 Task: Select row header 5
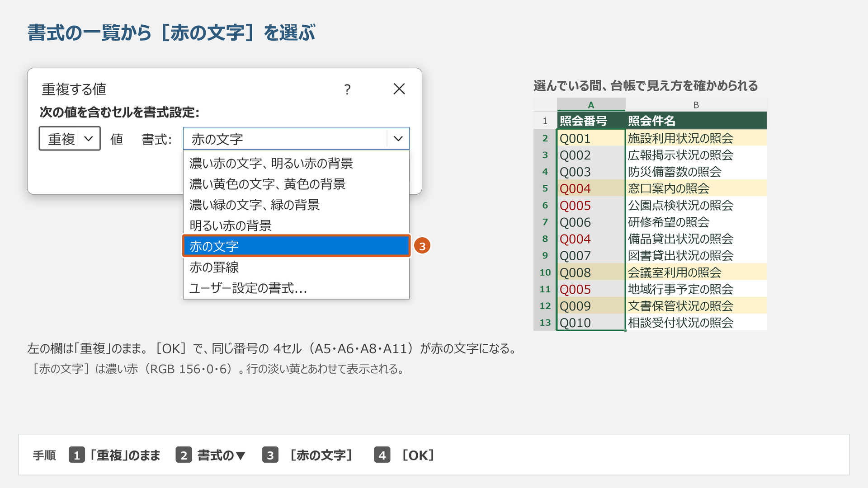point(545,188)
